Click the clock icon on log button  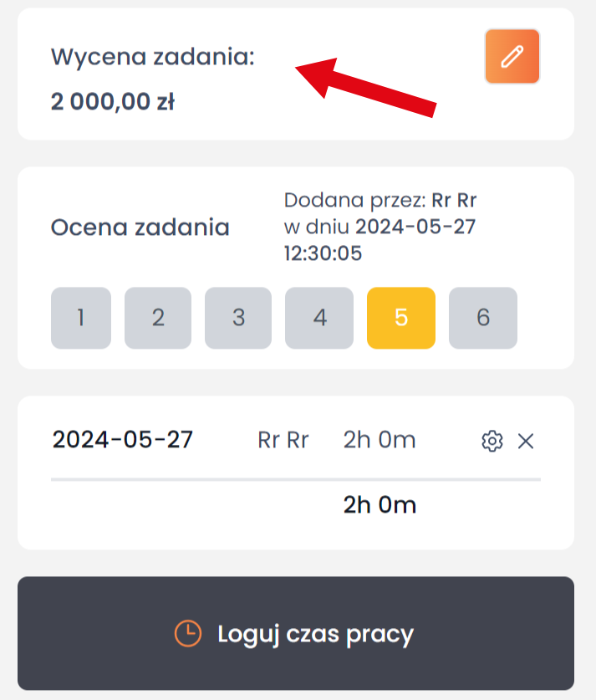(188, 634)
